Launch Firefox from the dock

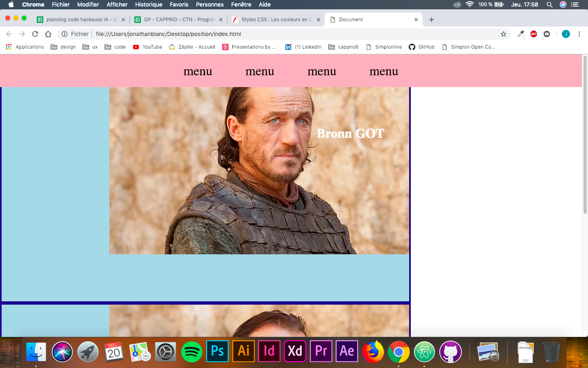(373, 351)
